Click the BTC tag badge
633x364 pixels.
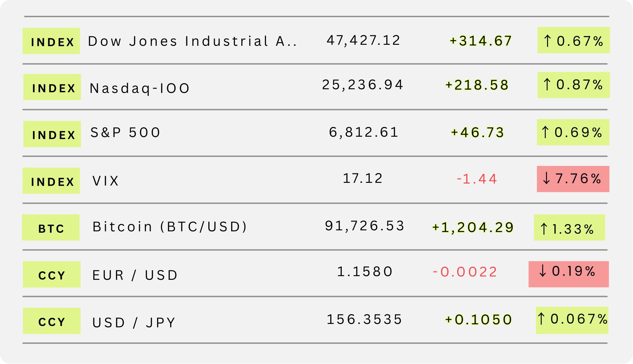coord(51,228)
